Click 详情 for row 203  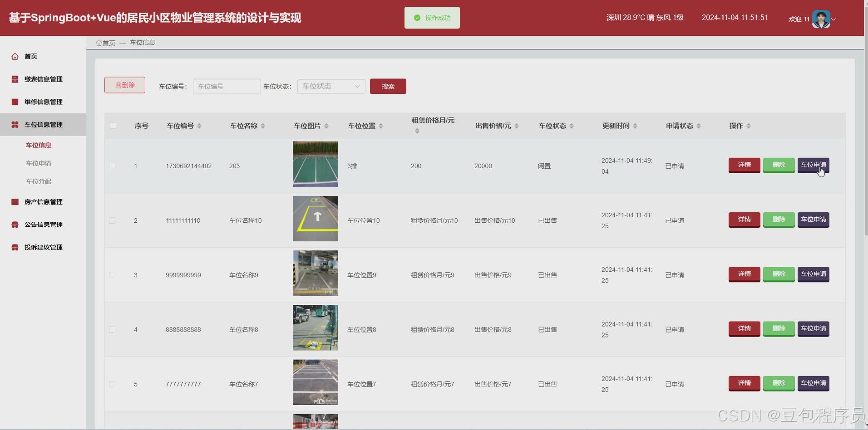pyautogui.click(x=744, y=165)
